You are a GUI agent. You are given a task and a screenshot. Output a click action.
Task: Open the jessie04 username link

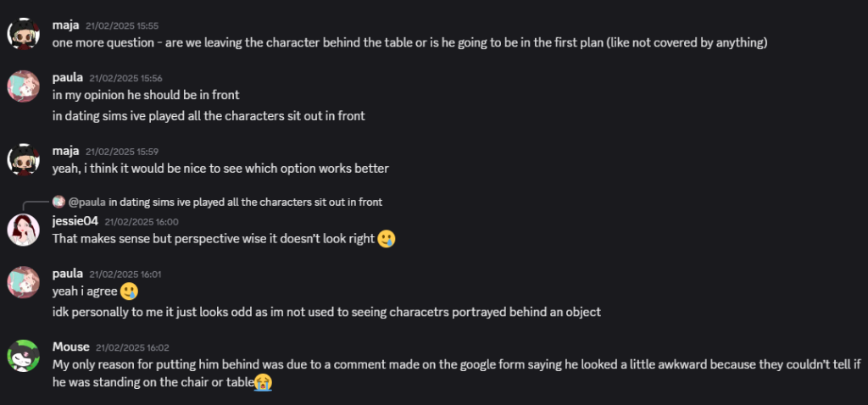75,221
